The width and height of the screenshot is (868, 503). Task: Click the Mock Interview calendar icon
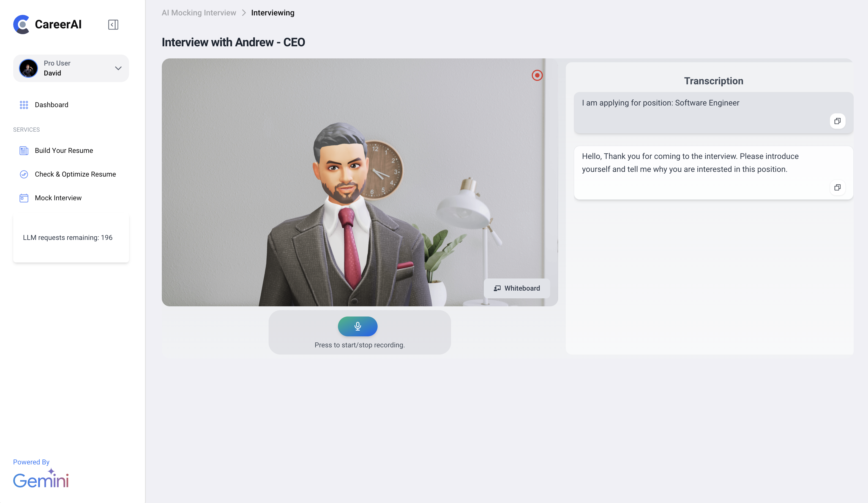[x=24, y=198]
